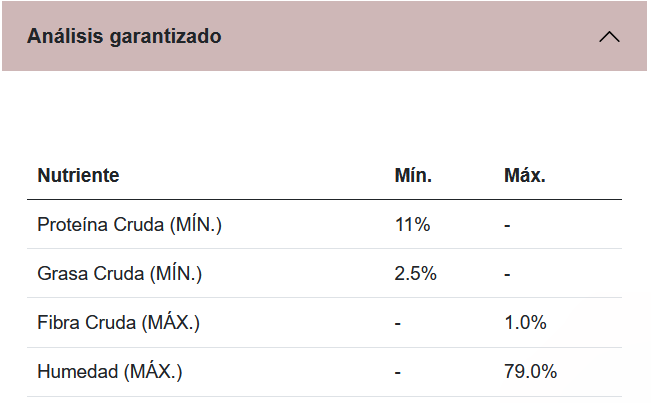651x403 pixels.
Task: Click the dash in Fibra Cruda Mín. cell
Action: 398,323
